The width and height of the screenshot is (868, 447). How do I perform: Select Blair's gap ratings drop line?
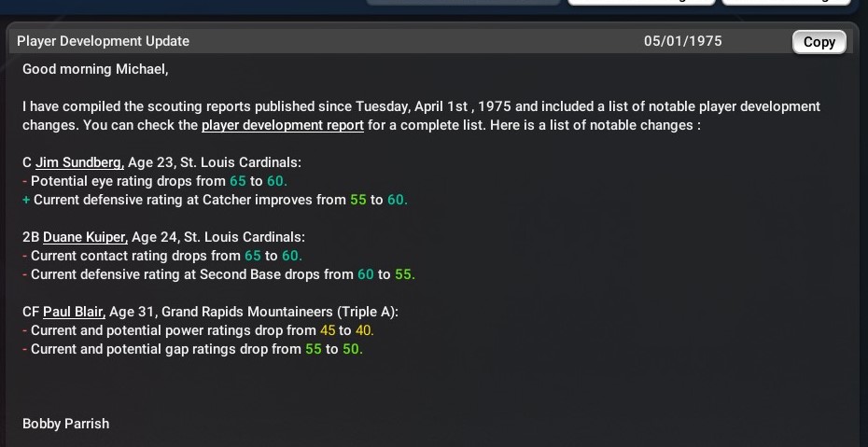click(196, 349)
